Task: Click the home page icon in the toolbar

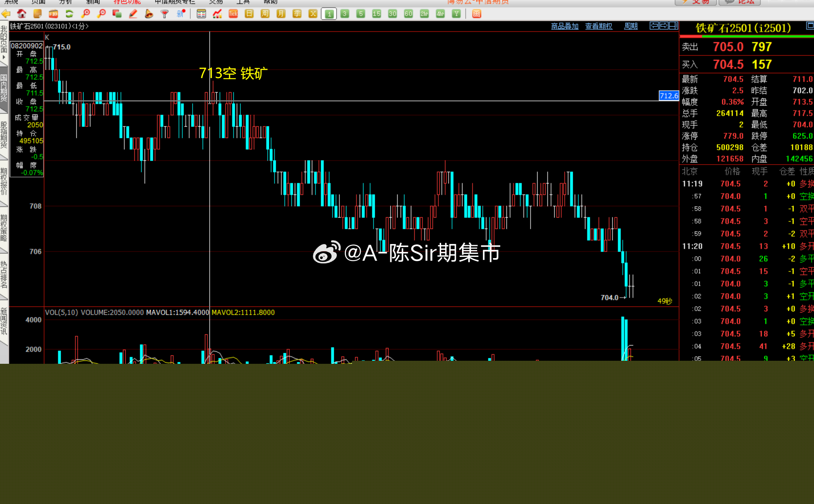Action: pos(22,14)
